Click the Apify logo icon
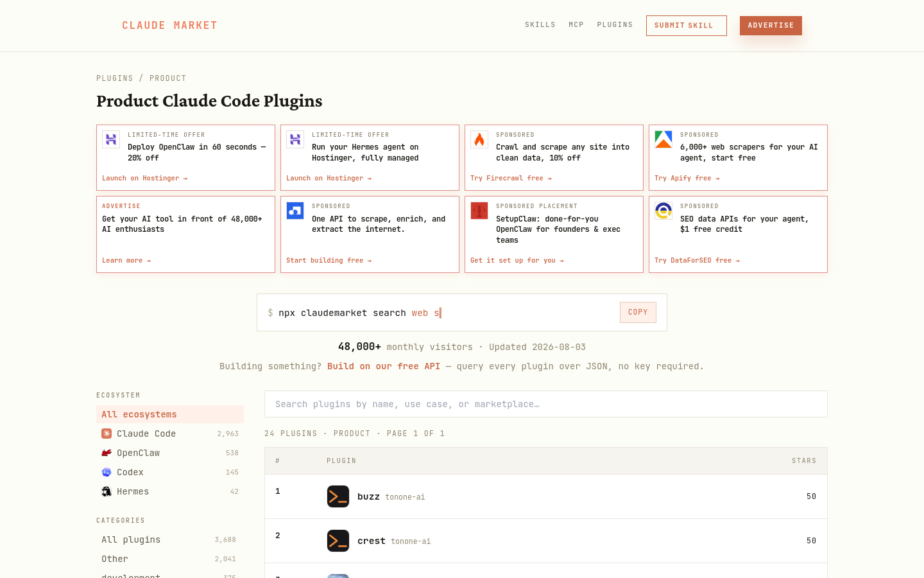Screen dimensions: 924x578 click(x=663, y=139)
